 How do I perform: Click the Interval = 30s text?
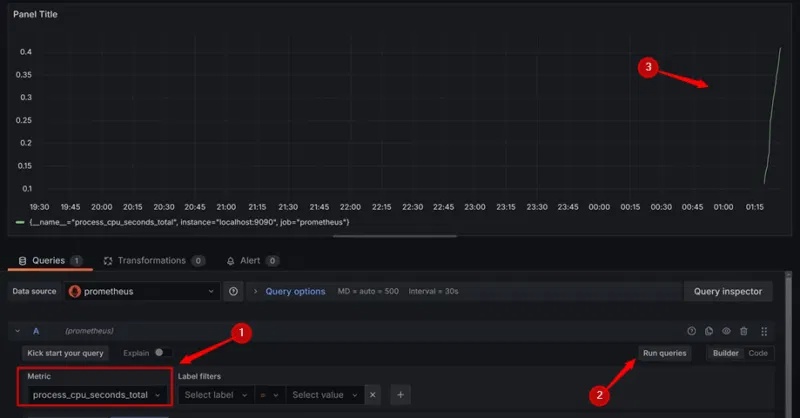pos(433,291)
